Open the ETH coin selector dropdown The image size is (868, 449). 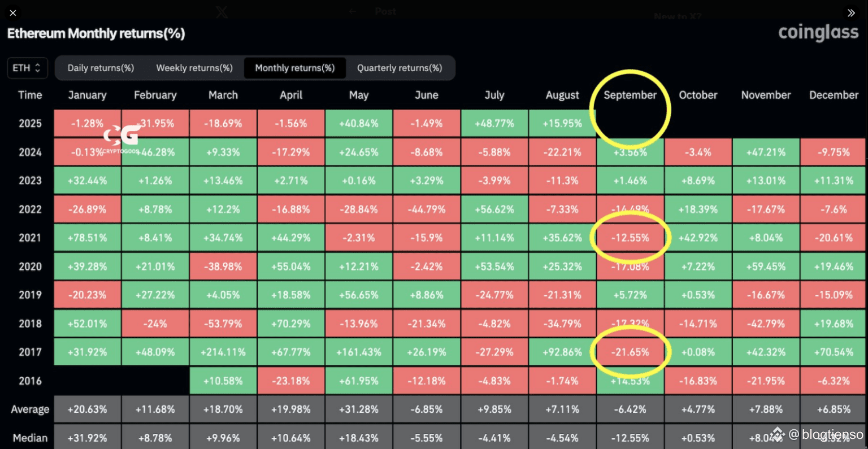coord(27,68)
